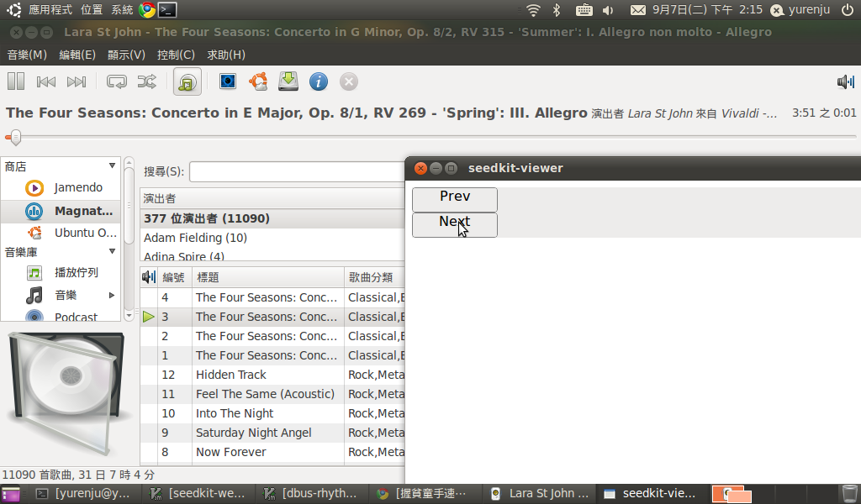The height and width of the screenshot is (504, 861).
Task: Open the 系統 panel menu
Action: [122, 9]
